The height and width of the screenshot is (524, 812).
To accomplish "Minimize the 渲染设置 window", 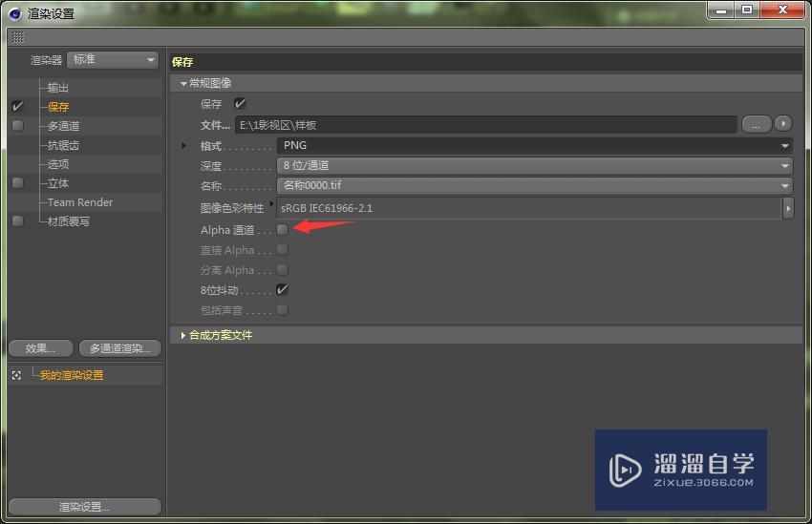I will 721,10.
